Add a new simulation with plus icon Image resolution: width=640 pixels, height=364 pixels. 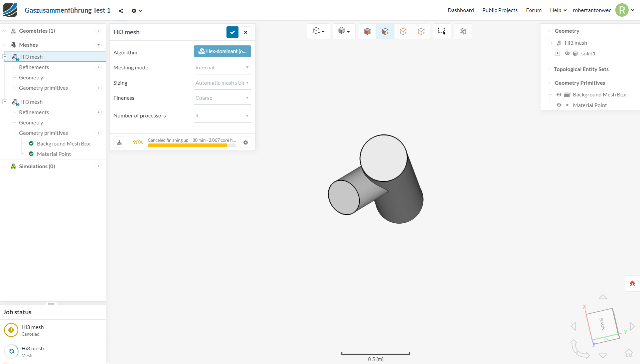(99, 166)
